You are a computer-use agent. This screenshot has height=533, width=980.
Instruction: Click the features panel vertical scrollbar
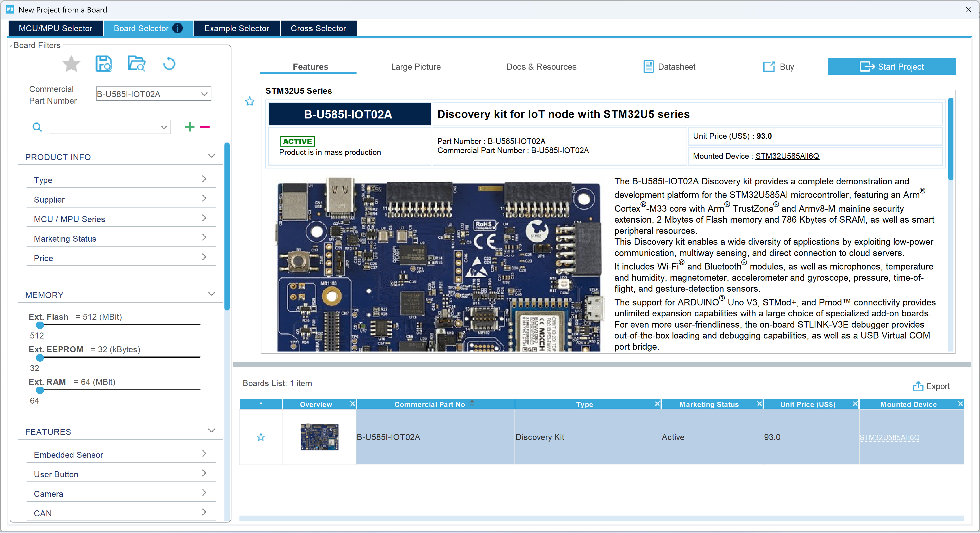coord(950,139)
